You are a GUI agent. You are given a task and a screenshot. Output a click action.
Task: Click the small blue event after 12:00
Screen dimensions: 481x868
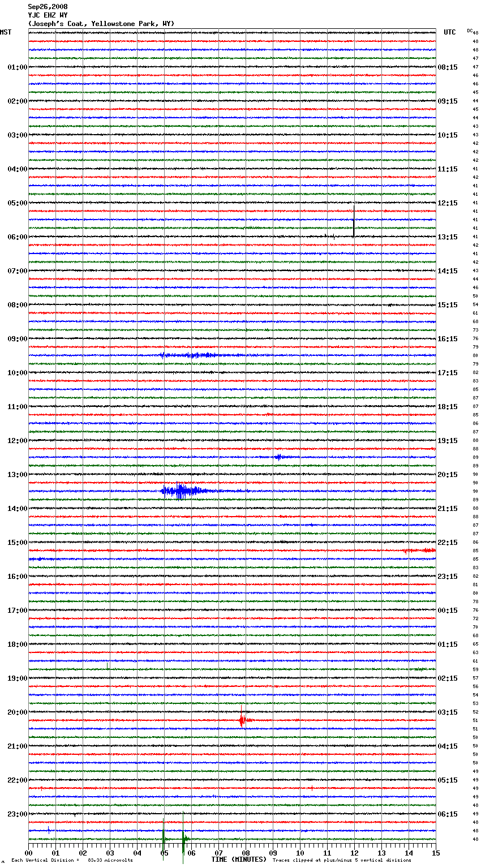click(x=279, y=457)
